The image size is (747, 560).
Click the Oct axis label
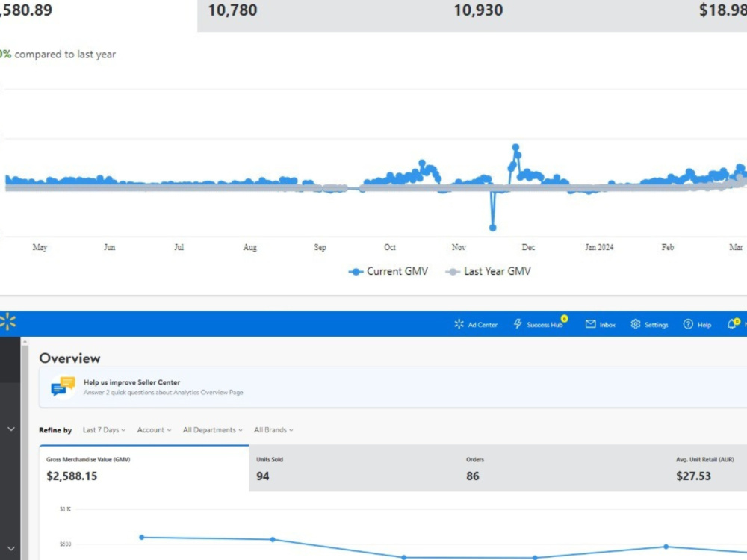(390, 247)
